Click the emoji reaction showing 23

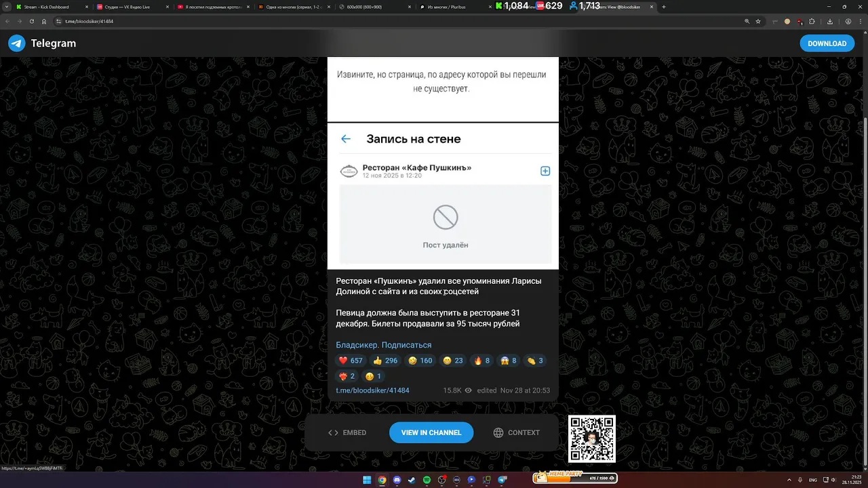(x=452, y=361)
